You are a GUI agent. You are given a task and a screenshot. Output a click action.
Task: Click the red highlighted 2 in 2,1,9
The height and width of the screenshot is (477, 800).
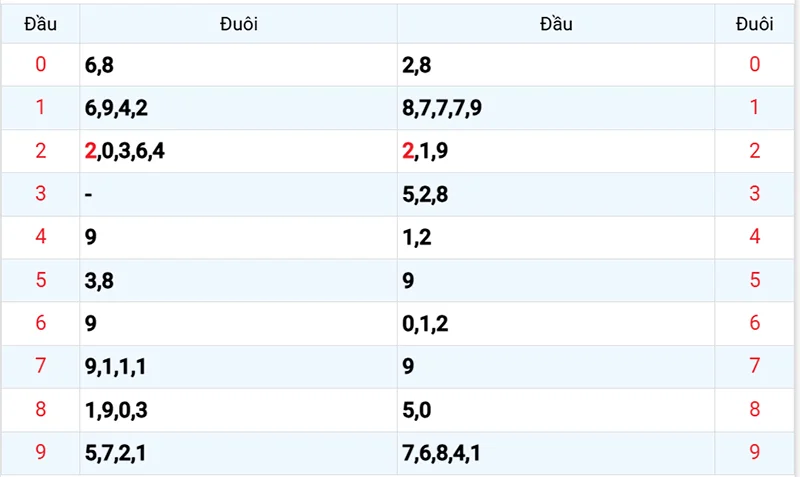coord(408,151)
